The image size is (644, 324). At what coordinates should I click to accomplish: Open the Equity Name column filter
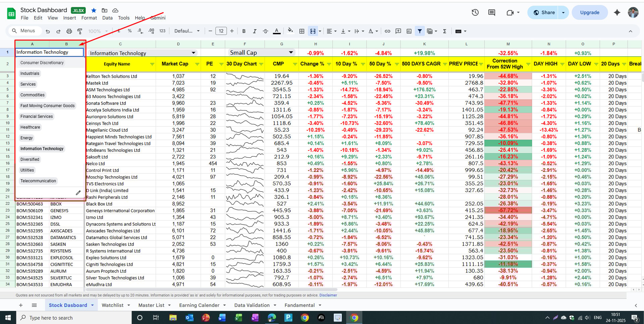click(152, 64)
